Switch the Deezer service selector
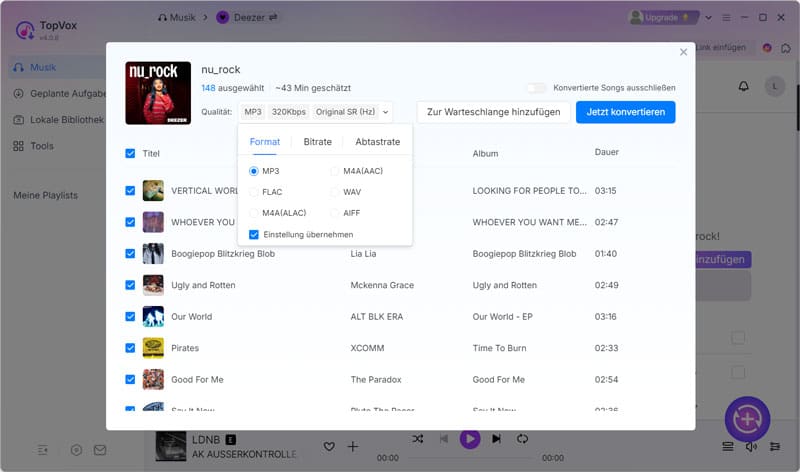Viewport: 800px width, 472px height. (248, 17)
